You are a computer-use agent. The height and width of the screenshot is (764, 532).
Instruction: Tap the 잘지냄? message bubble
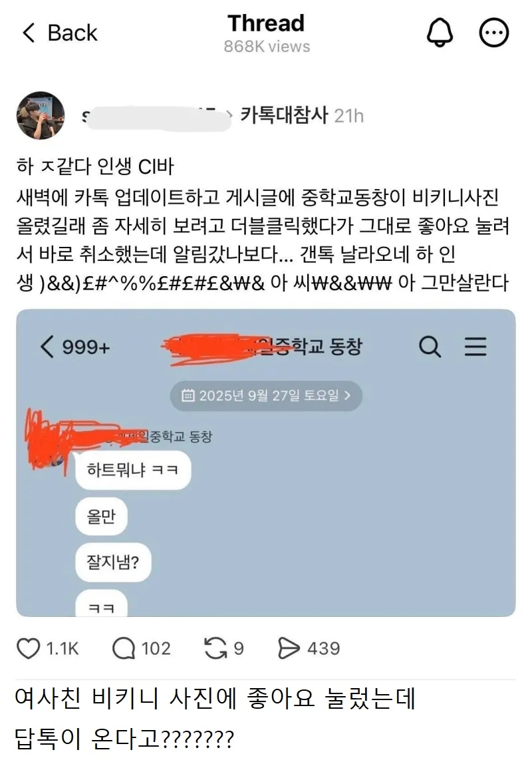[113, 562]
